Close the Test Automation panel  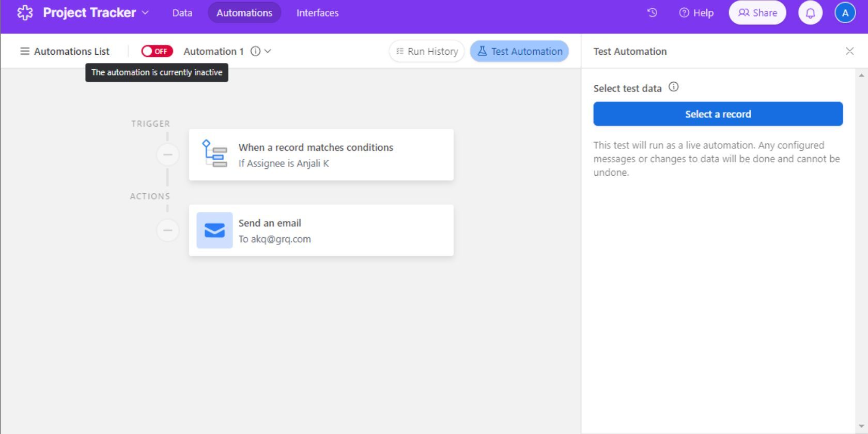pyautogui.click(x=849, y=51)
